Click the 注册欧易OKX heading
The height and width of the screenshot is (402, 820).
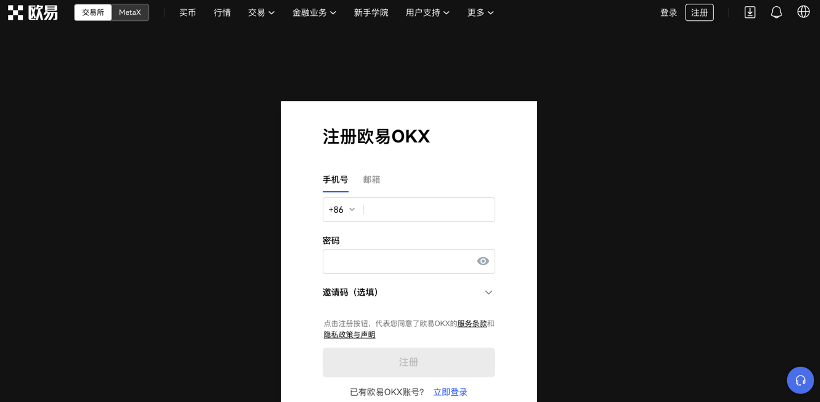click(376, 137)
